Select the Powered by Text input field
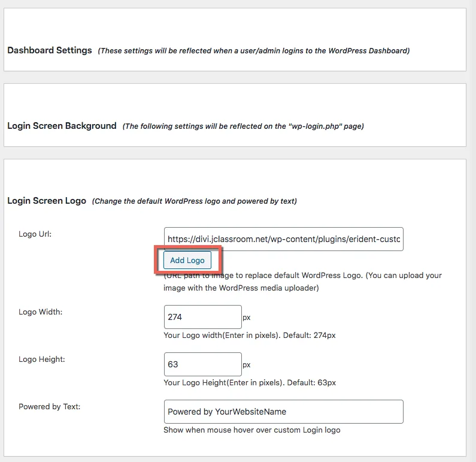The height and width of the screenshot is (462, 476). pyautogui.click(x=283, y=412)
